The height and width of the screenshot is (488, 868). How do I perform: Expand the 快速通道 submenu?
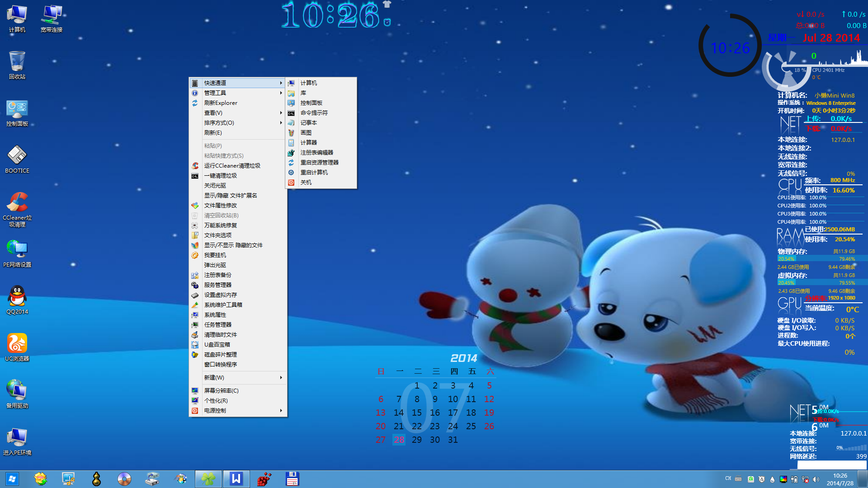238,83
